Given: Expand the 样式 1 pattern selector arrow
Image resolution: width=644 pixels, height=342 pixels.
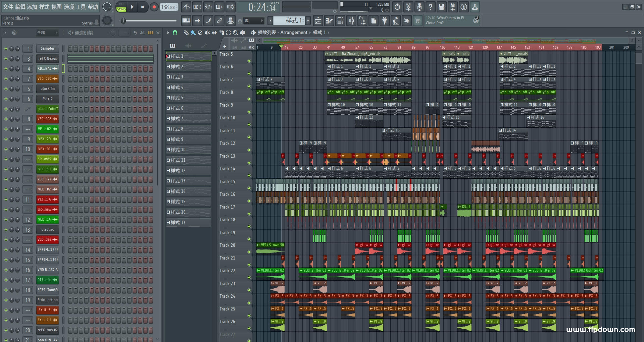Looking at the screenshot, I should [x=270, y=21].
